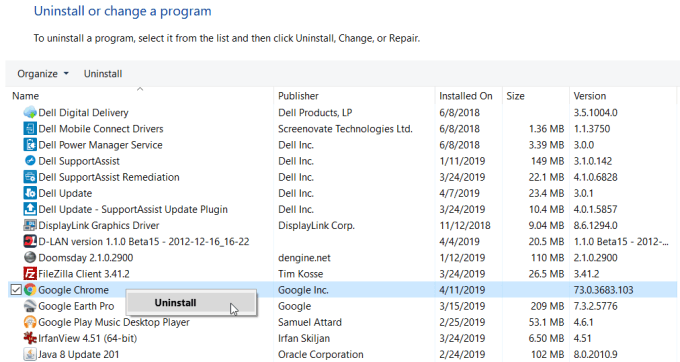
Task: Click the Dell Power Manager Service icon
Action: (x=30, y=144)
